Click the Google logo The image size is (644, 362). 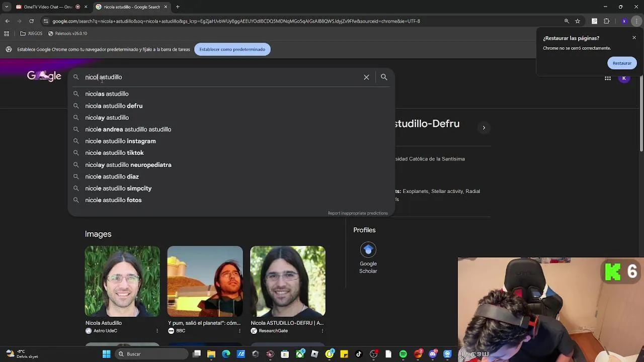click(44, 76)
